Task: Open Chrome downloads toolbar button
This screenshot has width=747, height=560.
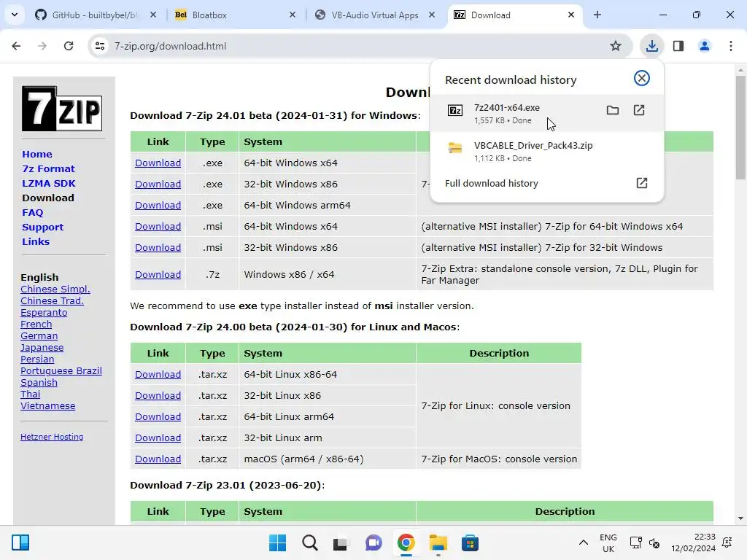Action: 651,46
